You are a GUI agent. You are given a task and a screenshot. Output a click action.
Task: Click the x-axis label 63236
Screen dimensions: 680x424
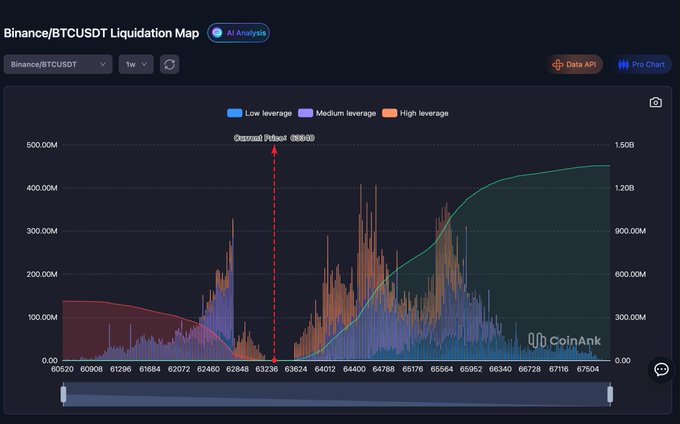(x=267, y=369)
